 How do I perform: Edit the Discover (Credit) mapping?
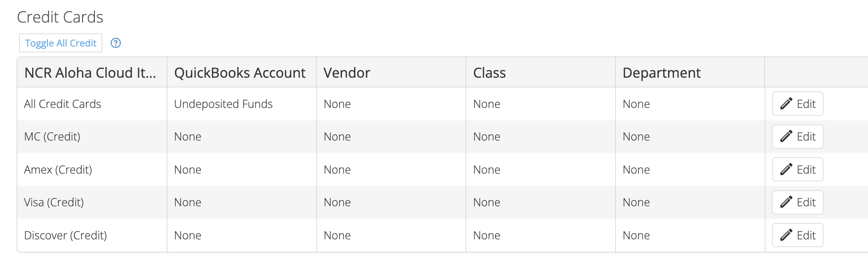pyautogui.click(x=798, y=235)
